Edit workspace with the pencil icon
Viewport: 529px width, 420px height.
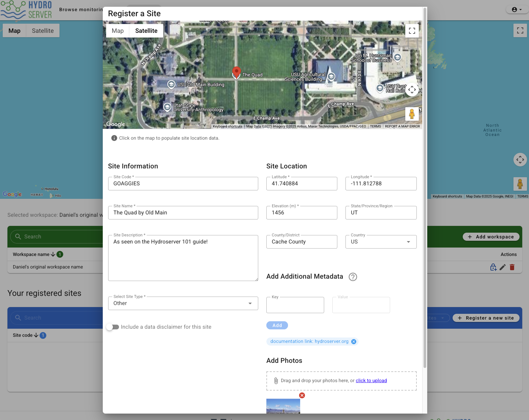(503, 267)
